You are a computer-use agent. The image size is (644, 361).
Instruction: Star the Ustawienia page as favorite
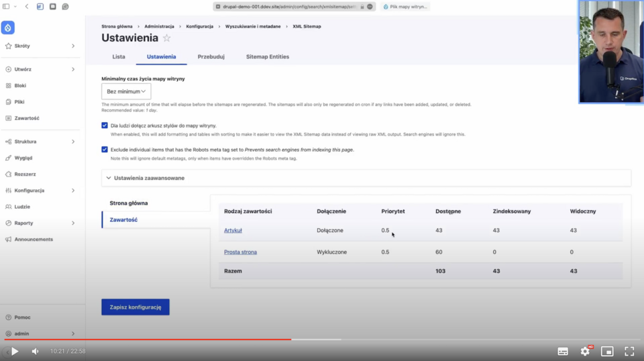(167, 38)
